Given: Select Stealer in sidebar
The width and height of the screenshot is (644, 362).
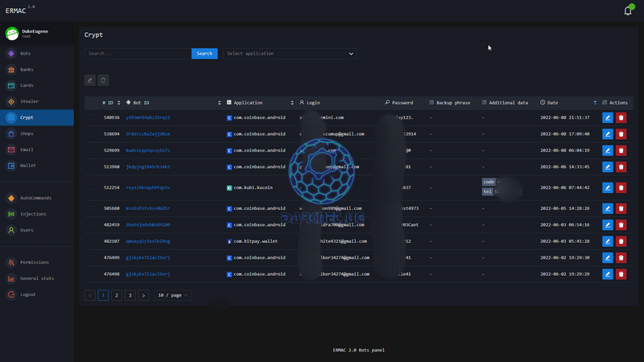Looking at the screenshot, I should 29,101.
